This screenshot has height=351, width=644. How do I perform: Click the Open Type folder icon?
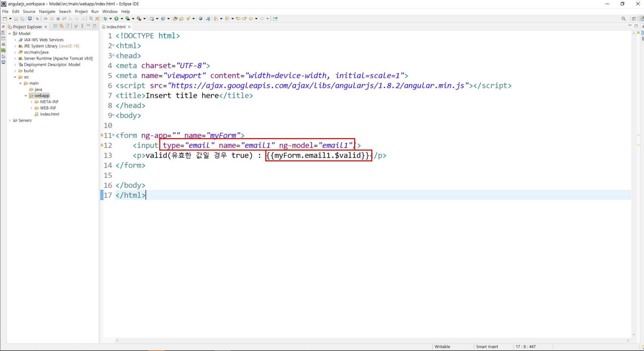(x=175, y=19)
